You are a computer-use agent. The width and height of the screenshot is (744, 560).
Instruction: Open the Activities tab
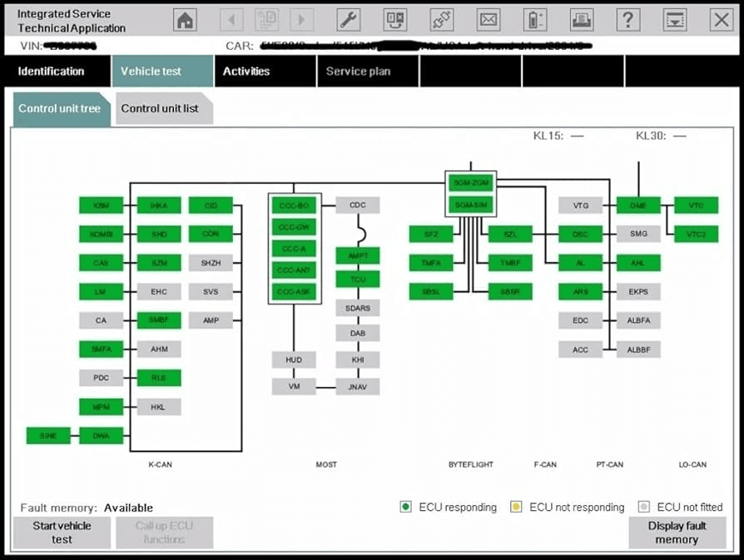[x=246, y=72]
